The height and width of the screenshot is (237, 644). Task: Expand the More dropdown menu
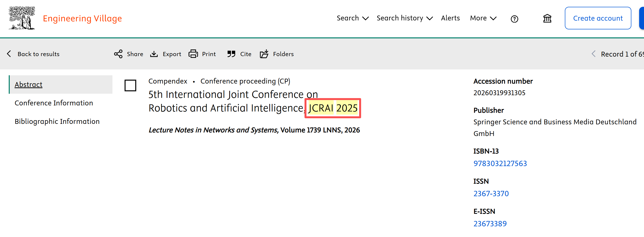483,18
